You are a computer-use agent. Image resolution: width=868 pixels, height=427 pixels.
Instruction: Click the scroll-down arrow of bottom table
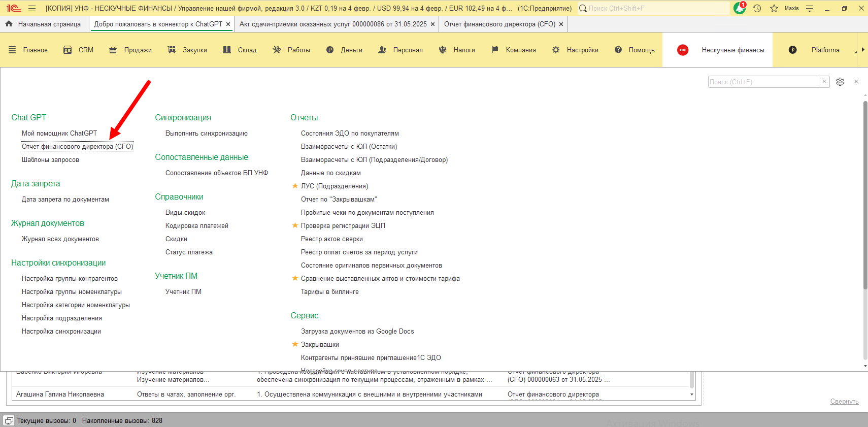tap(691, 395)
